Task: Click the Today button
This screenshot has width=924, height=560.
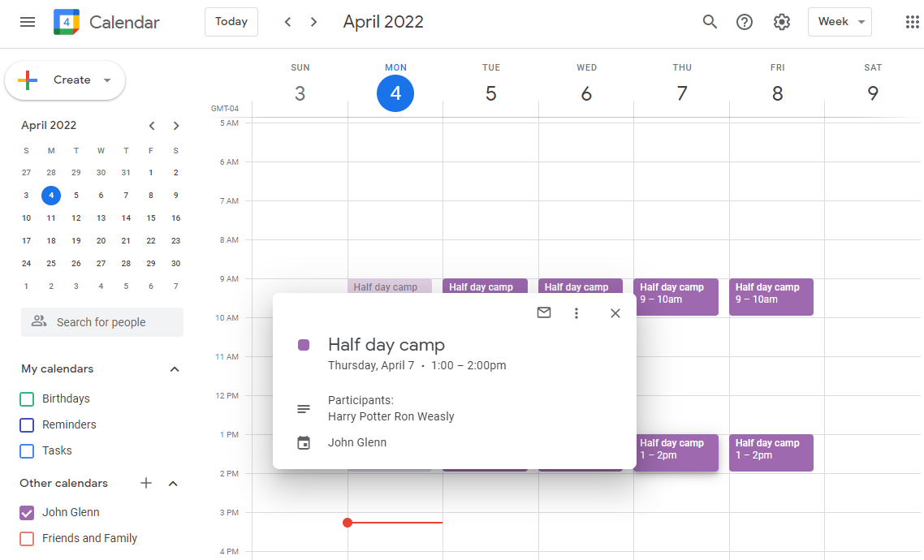Action: click(231, 22)
